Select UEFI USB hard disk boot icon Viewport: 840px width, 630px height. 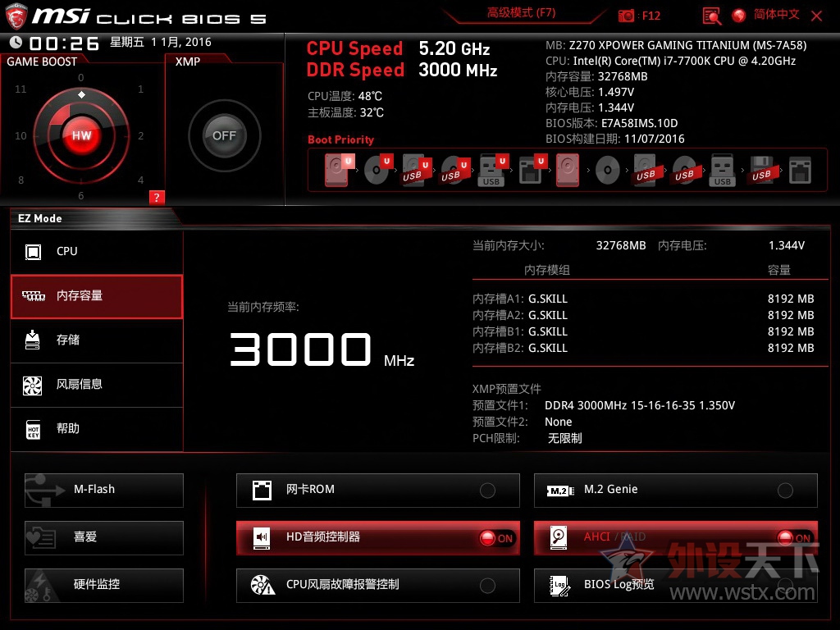pos(416,170)
